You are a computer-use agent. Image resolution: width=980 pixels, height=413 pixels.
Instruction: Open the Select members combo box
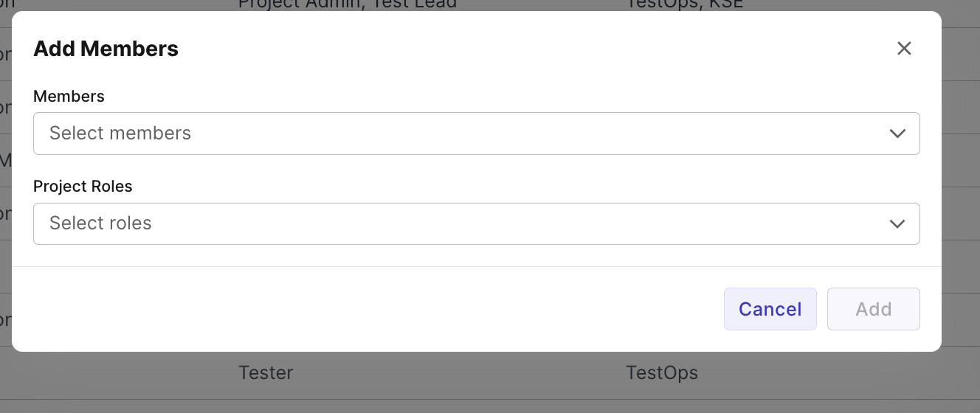472,133
